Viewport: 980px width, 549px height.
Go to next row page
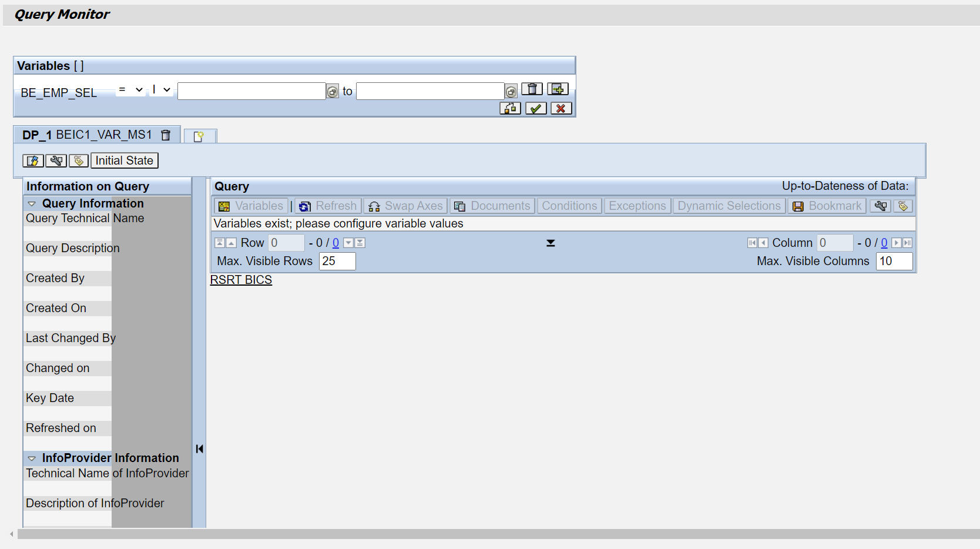tap(348, 243)
